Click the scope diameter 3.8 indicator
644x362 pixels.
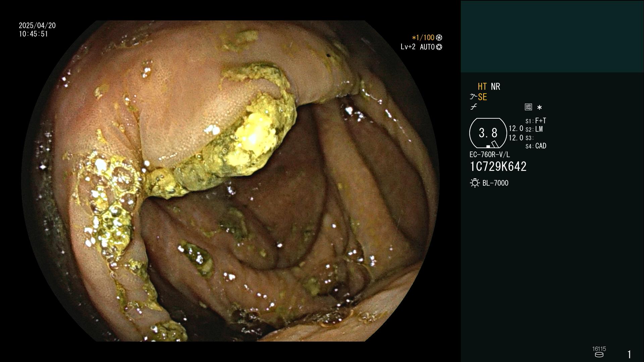point(488,133)
